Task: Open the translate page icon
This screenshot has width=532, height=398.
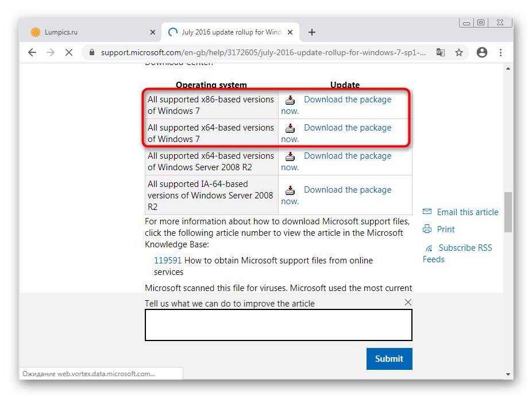Action: pos(441,52)
